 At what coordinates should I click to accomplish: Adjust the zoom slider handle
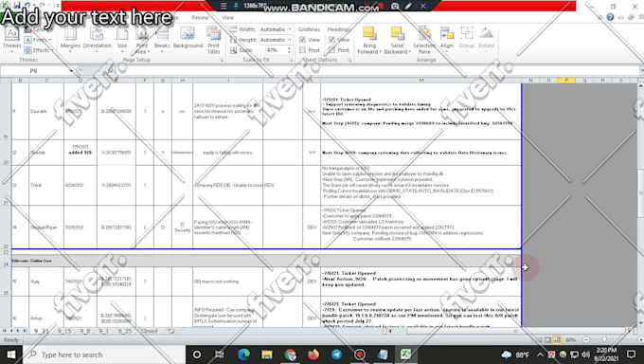(604, 339)
